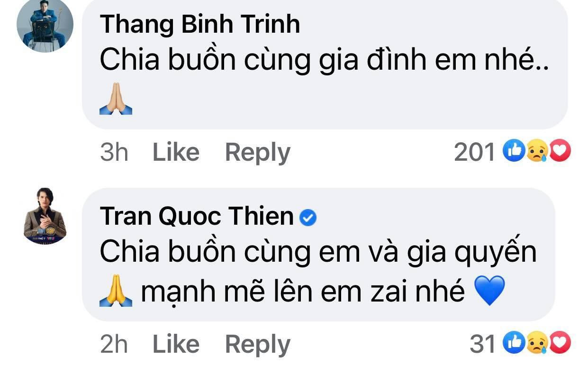
Task: Reply to Thang Binh Trinh's comment
Action: click(257, 153)
